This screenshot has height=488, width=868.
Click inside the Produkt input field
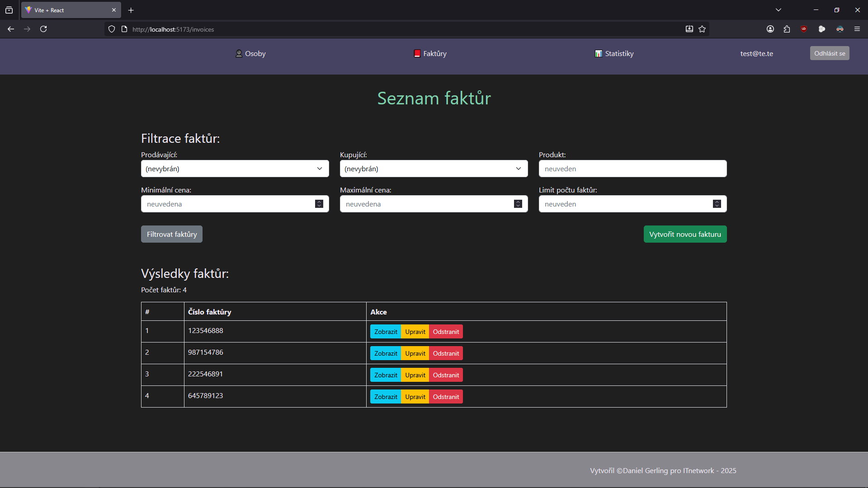point(632,169)
